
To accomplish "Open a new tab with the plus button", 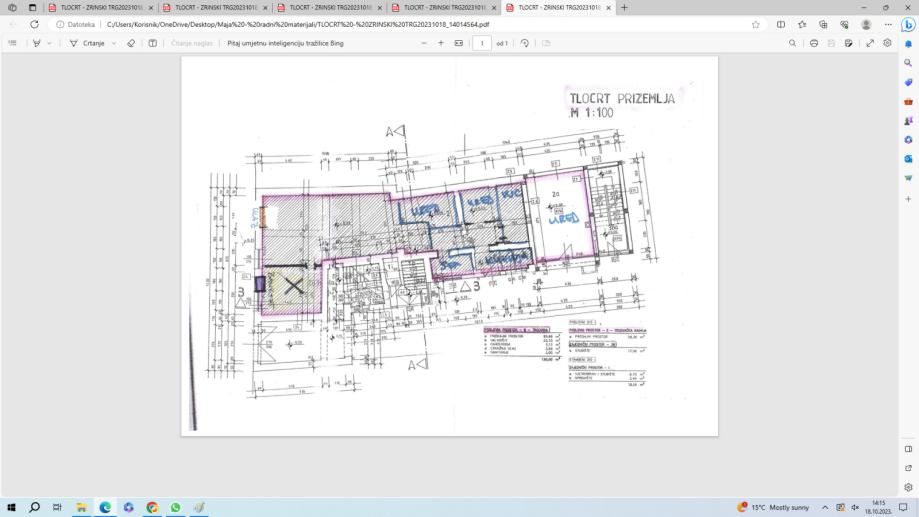I will [624, 8].
